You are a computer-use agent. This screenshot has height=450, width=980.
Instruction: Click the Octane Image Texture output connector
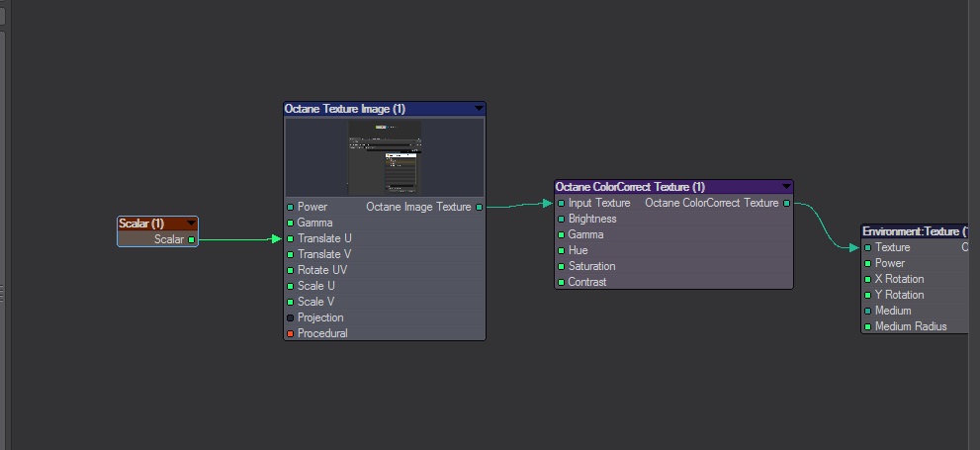click(x=480, y=207)
